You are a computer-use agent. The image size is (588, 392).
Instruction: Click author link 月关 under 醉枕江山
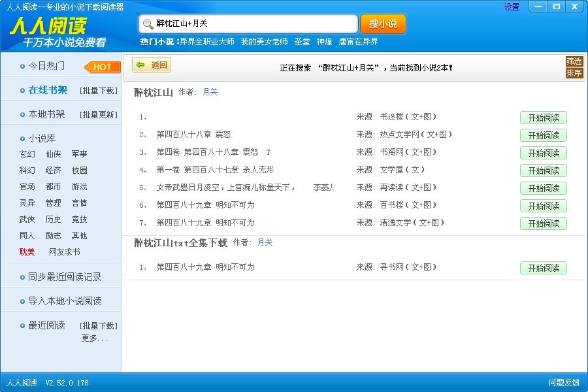(210, 92)
